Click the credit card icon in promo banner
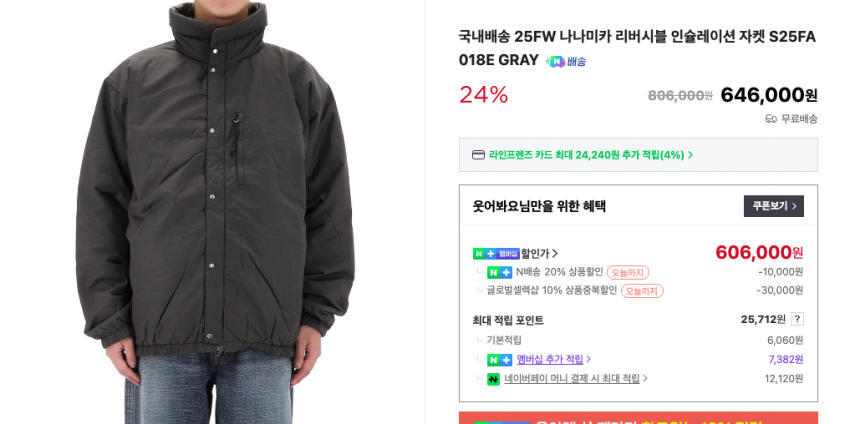Image resolution: width=850 pixels, height=424 pixels. coord(478,155)
